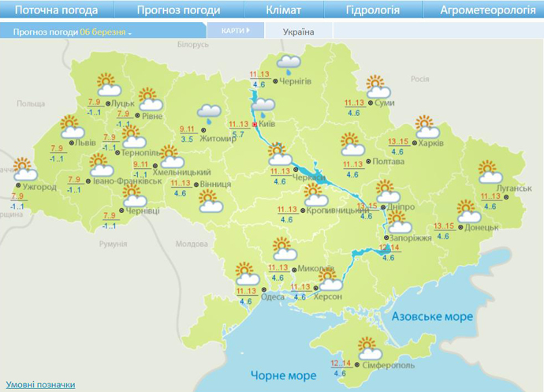This screenshot has width=544, height=392.
Task: Go to the Гідрологія section
Action: (x=373, y=10)
